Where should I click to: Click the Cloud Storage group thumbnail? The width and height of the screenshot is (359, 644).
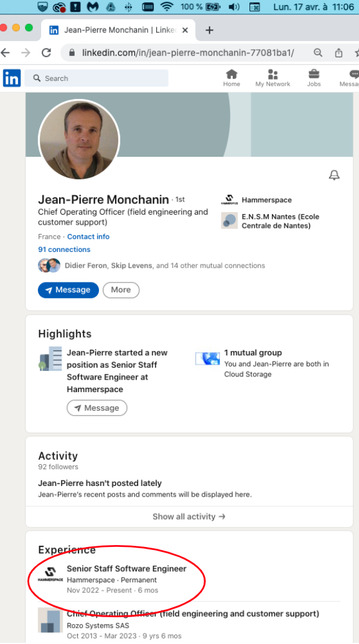tap(207, 358)
